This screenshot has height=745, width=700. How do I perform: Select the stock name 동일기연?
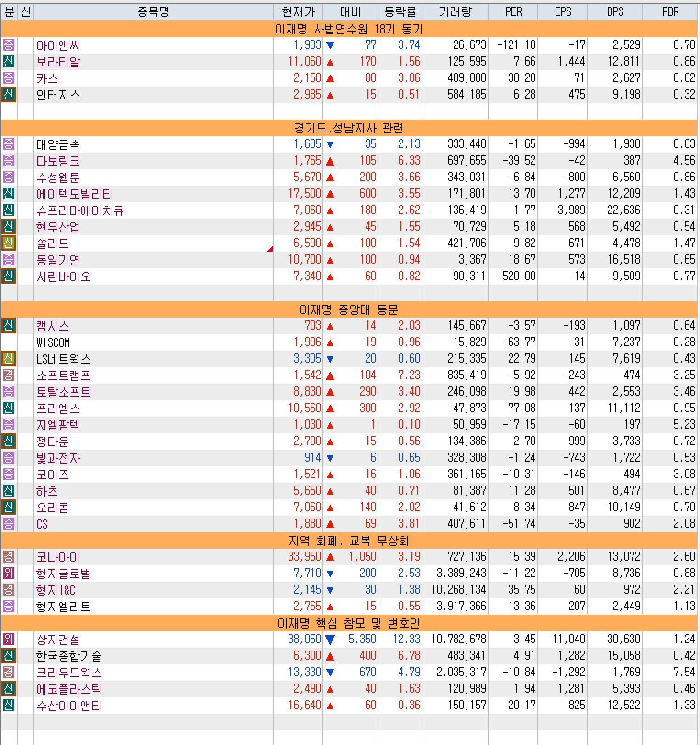58,260
